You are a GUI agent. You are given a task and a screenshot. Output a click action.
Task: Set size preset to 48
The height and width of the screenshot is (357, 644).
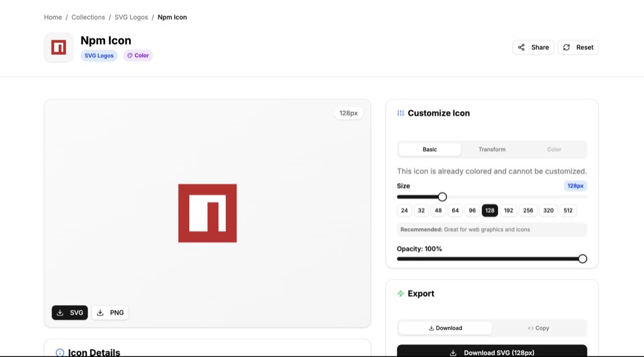pos(438,210)
